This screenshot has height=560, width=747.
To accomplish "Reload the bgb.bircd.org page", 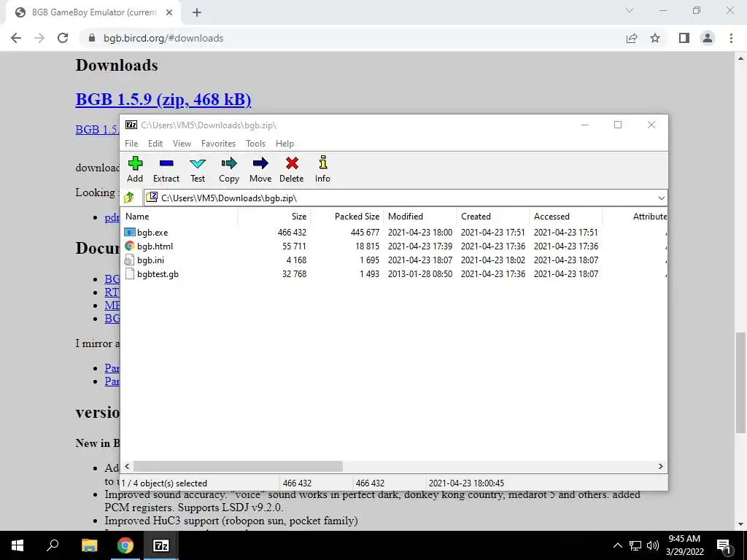I will pyautogui.click(x=63, y=38).
